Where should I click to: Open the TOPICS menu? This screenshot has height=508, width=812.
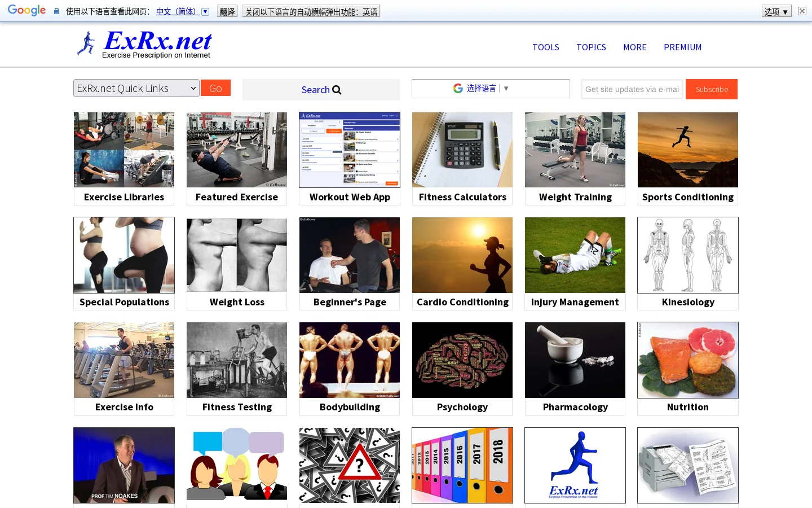point(591,47)
